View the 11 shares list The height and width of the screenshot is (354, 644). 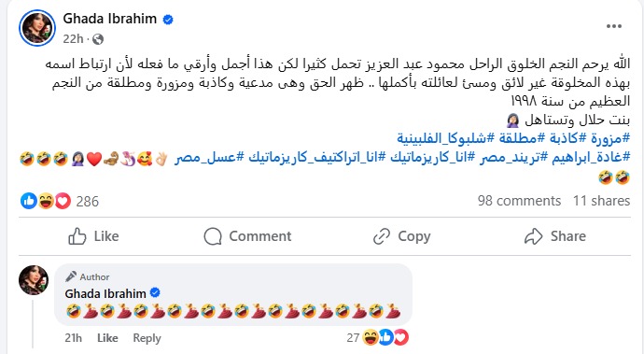(x=601, y=201)
